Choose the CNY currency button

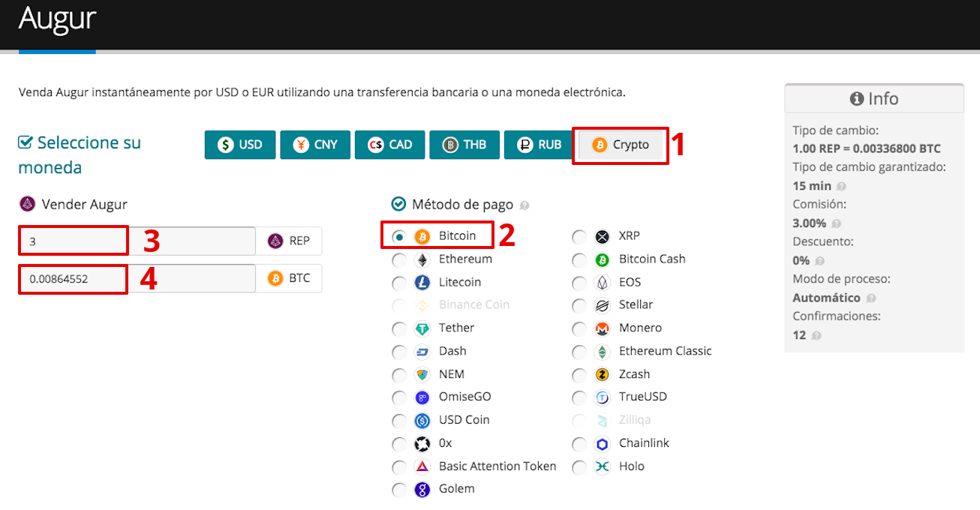(x=315, y=145)
